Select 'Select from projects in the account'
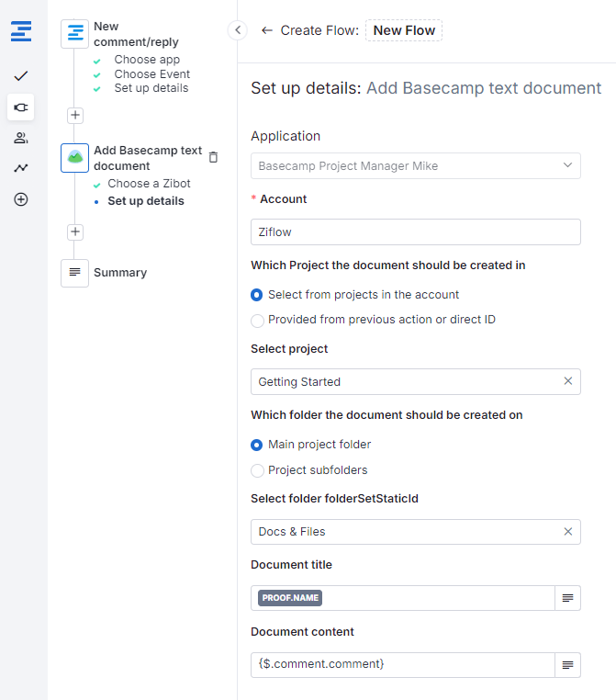 [x=257, y=295]
